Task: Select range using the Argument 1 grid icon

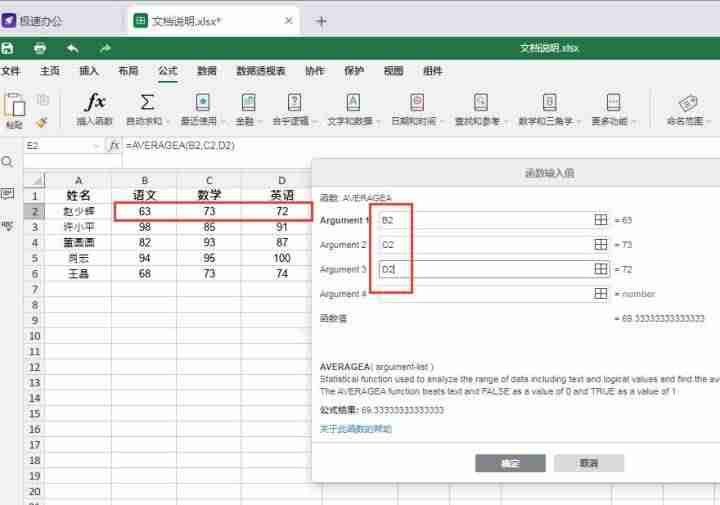Action: click(601, 220)
